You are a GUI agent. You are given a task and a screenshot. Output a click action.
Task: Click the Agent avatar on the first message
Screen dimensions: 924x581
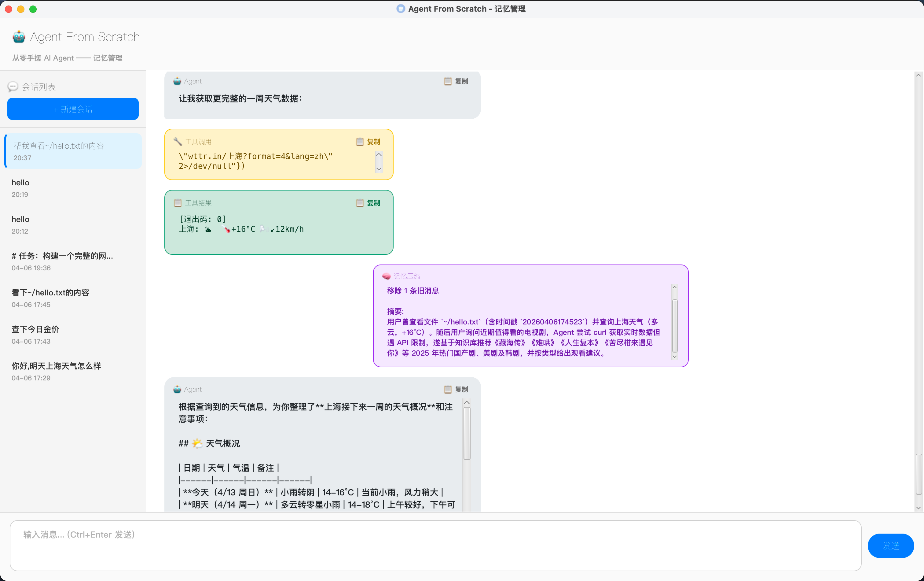177,81
